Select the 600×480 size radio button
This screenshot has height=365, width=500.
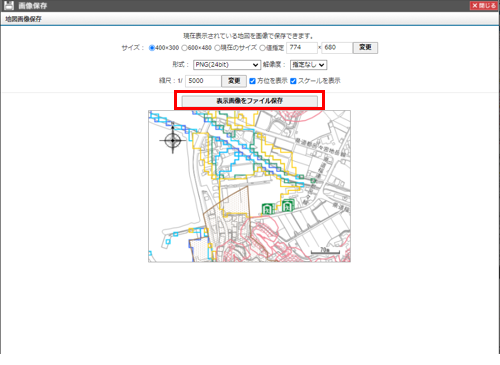point(184,48)
